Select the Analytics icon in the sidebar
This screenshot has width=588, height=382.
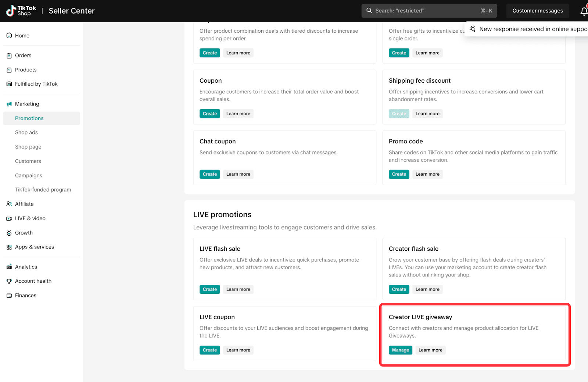(9, 267)
